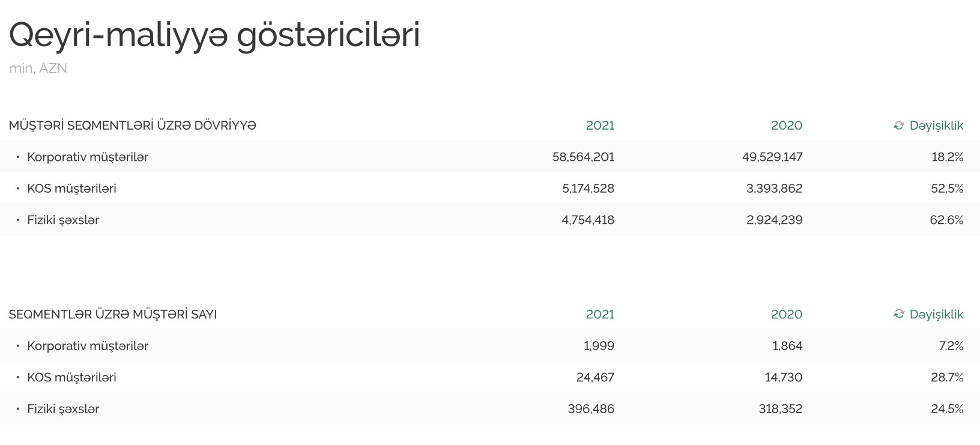Click the MÜŞTƏRİ SEQMENTLƏRİ ÜZRƏ DÖVRİYYƏ heading

tap(132, 126)
